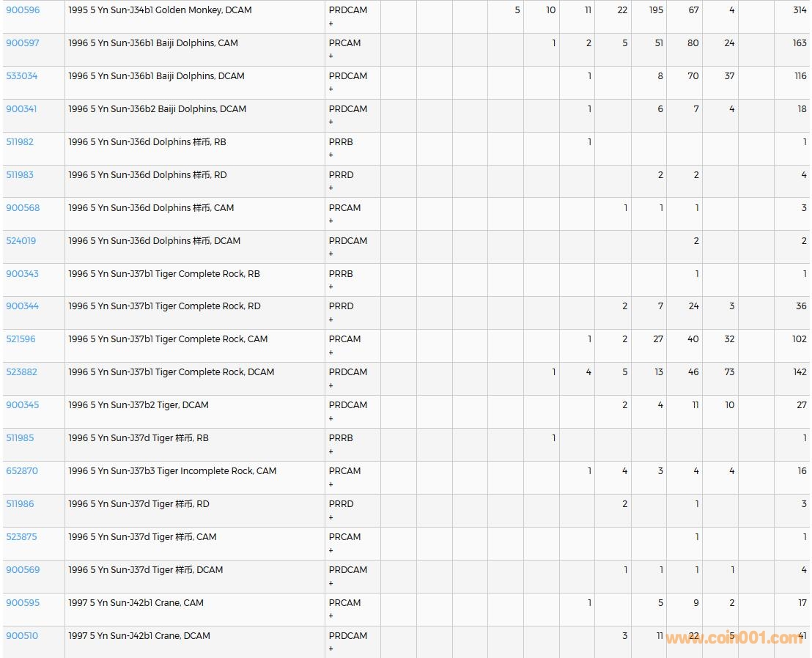Expand plus under PRCAM in row 900597

(x=331, y=56)
